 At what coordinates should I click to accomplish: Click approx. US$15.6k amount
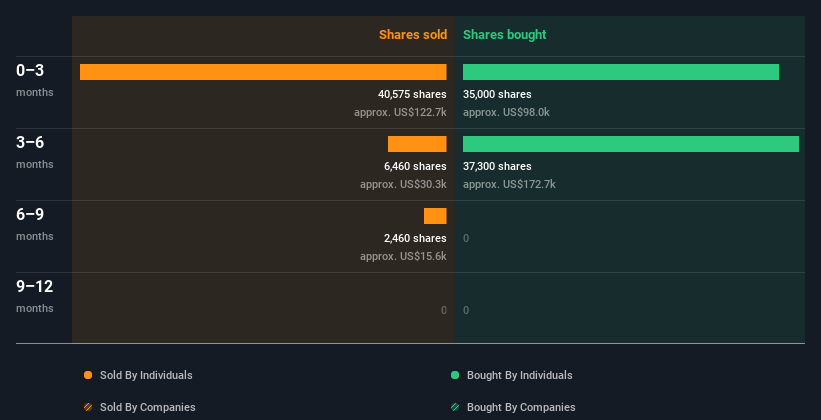point(403,257)
